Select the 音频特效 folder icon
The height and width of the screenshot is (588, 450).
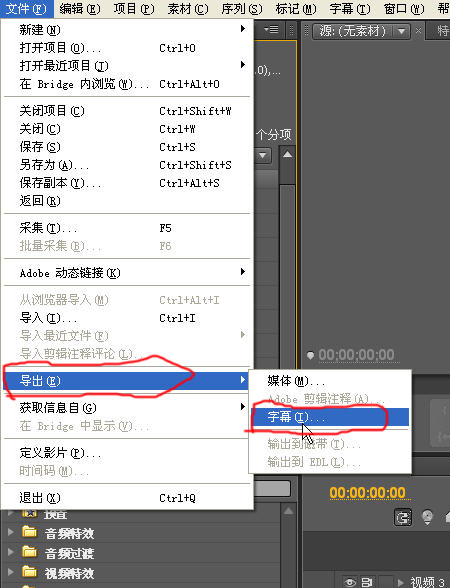(x=29, y=531)
